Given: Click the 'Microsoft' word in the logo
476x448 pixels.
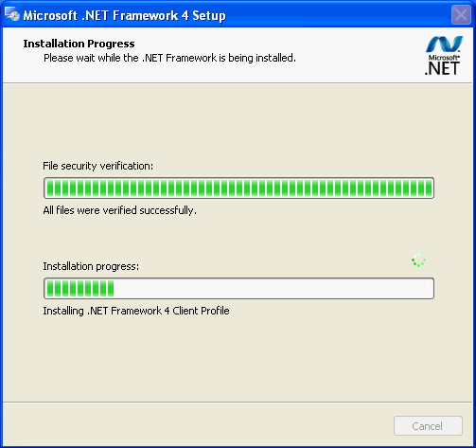Looking at the screenshot, I should (444, 58).
